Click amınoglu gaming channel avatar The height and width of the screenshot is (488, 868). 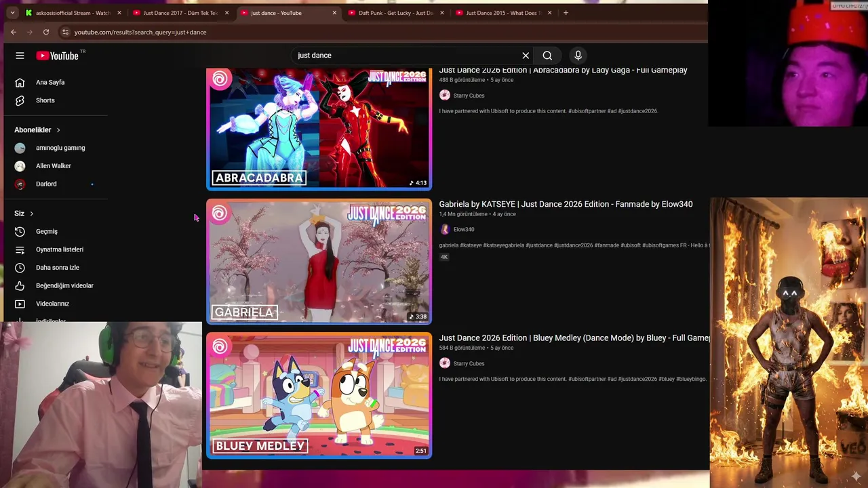20,148
